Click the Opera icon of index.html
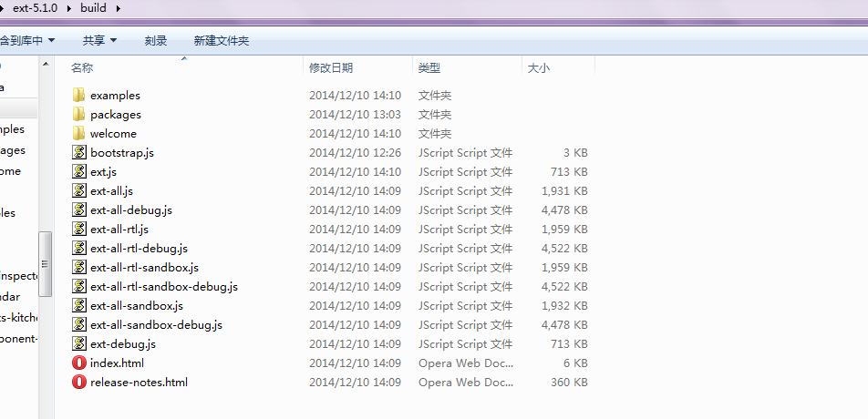Viewport: 868px width, 419px height. [79, 363]
